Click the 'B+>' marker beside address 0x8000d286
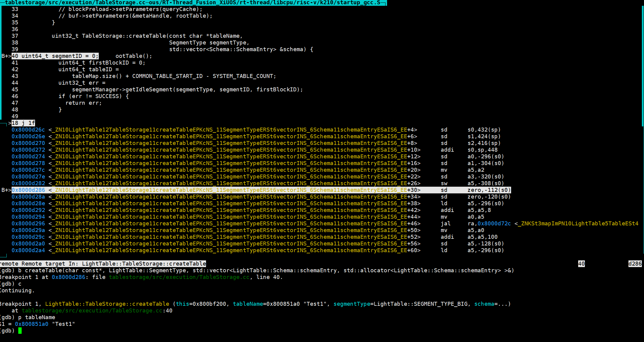Viewport: 644px width, 342px height. coord(6,190)
